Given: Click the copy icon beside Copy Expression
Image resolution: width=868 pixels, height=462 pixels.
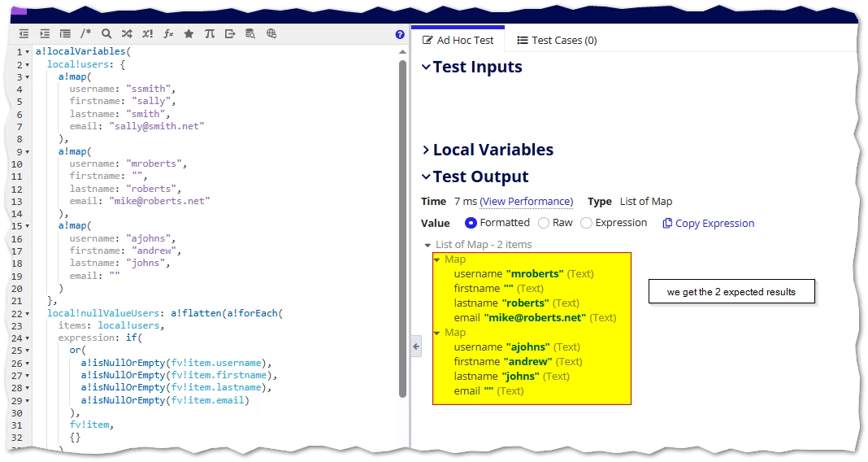Looking at the screenshot, I should [667, 223].
